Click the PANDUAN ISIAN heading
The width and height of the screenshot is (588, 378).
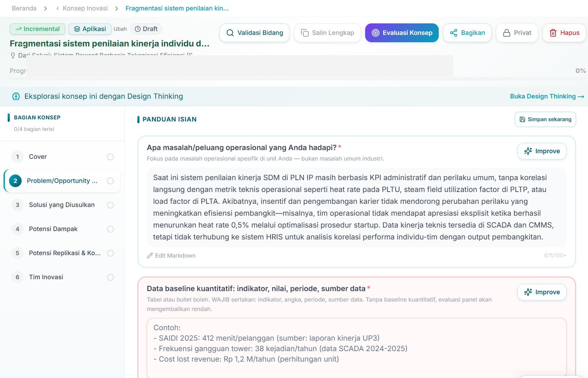(x=169, y=119)
